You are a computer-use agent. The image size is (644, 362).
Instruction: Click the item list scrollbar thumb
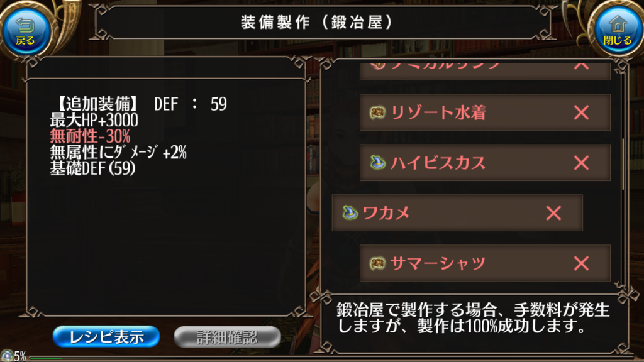623,164
